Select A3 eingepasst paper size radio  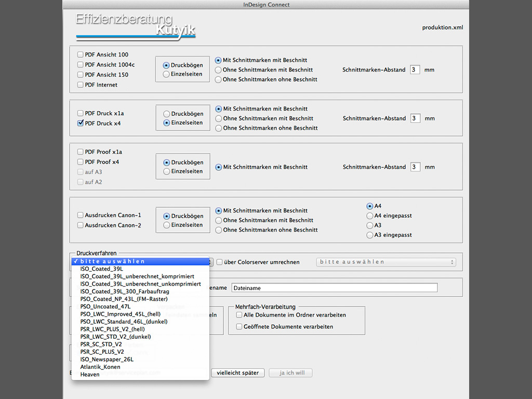(x=370, y=235)
